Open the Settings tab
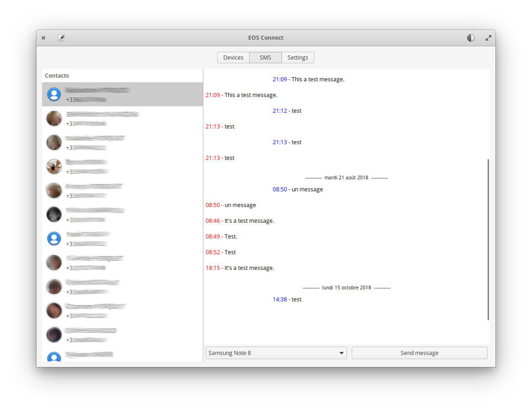This screenshot has width=532, height=410. [x=298, y=58]
